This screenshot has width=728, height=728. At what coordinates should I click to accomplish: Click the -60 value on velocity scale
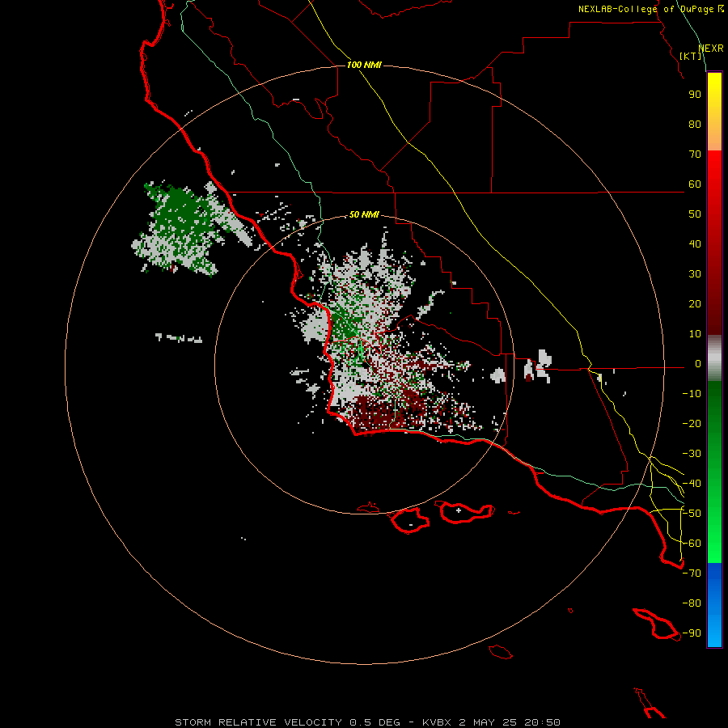pos(692,544)
